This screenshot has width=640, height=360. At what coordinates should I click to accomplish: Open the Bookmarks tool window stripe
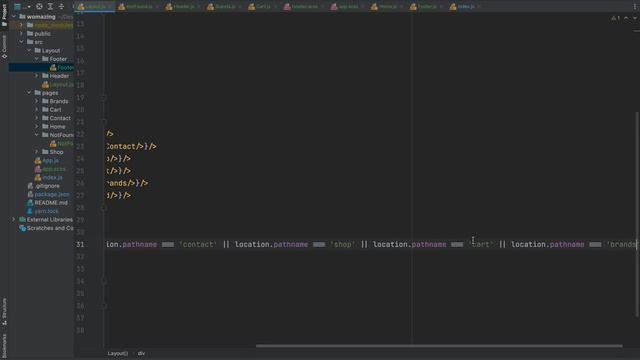coord(4,346)
